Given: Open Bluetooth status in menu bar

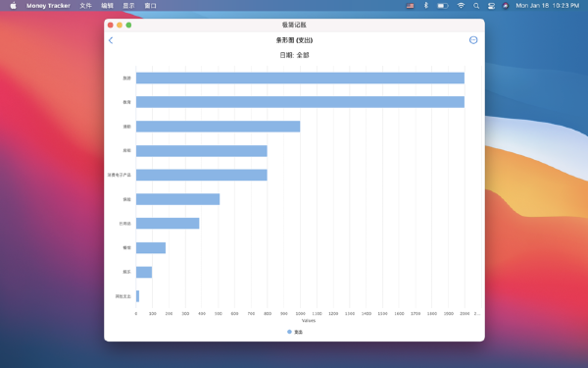Looking at the screenshot, I should pos(425,5).
